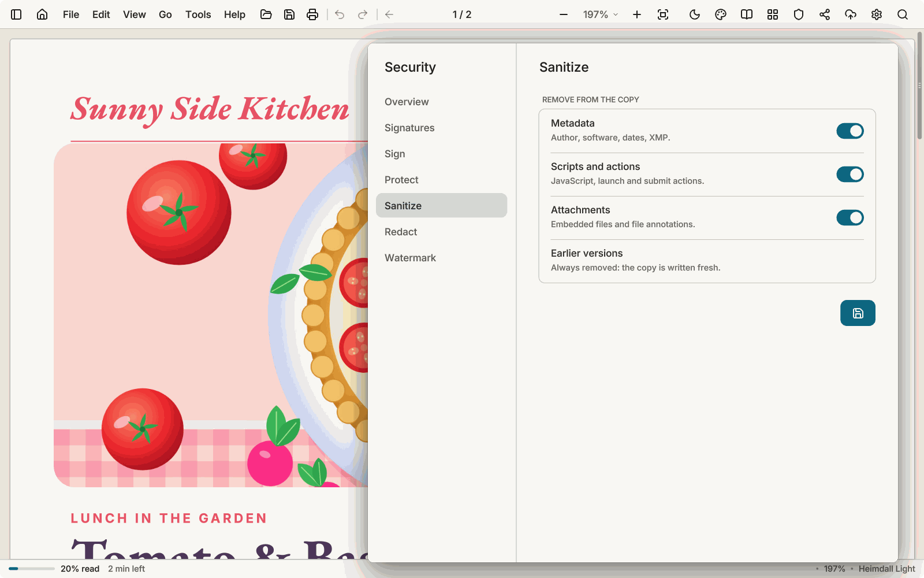Select Overview in Security sidebar
This screenshot has width=924, height=578.
click(x=441, y=102)
